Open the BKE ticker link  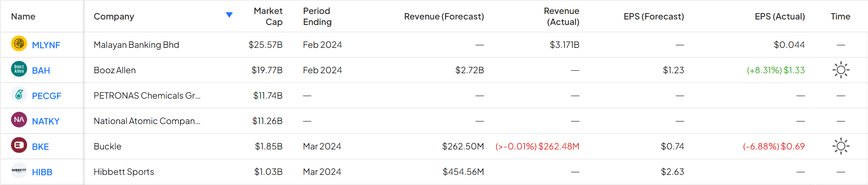coord(40,147)
